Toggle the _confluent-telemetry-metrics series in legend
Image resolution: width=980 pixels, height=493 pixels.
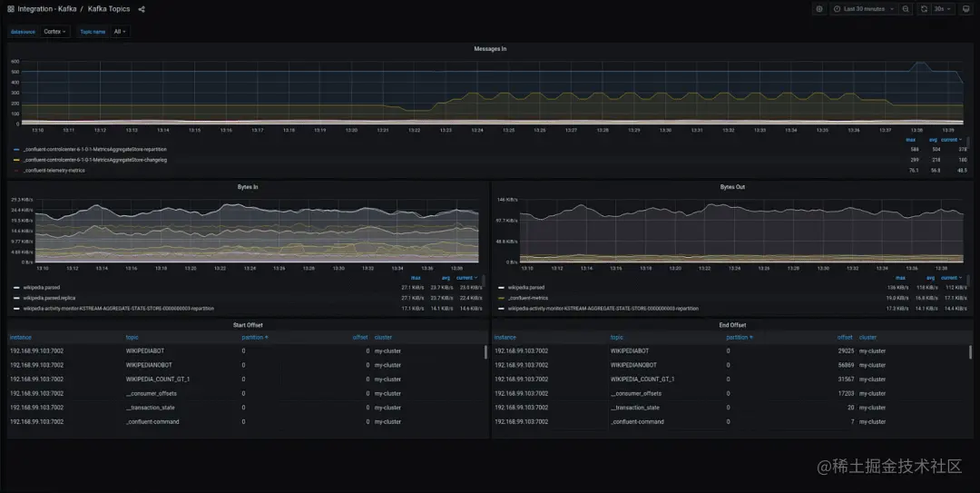point(54,170)
